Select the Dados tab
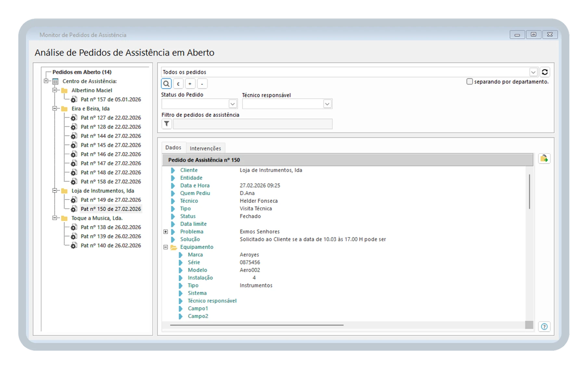 coord(173,147)
